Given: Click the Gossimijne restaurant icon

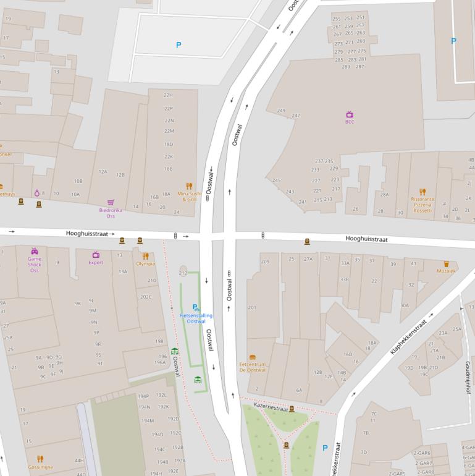Looking at the screenshot, I should click(x=40, y=459).
